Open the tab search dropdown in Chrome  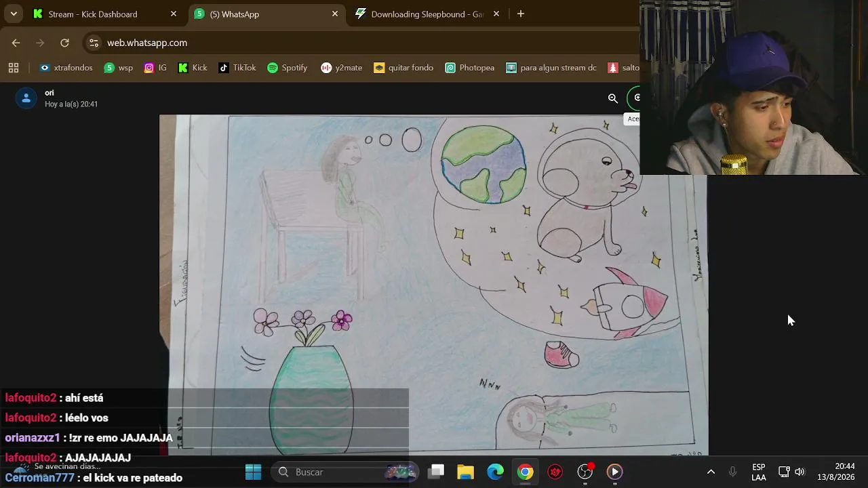(14, 14)
